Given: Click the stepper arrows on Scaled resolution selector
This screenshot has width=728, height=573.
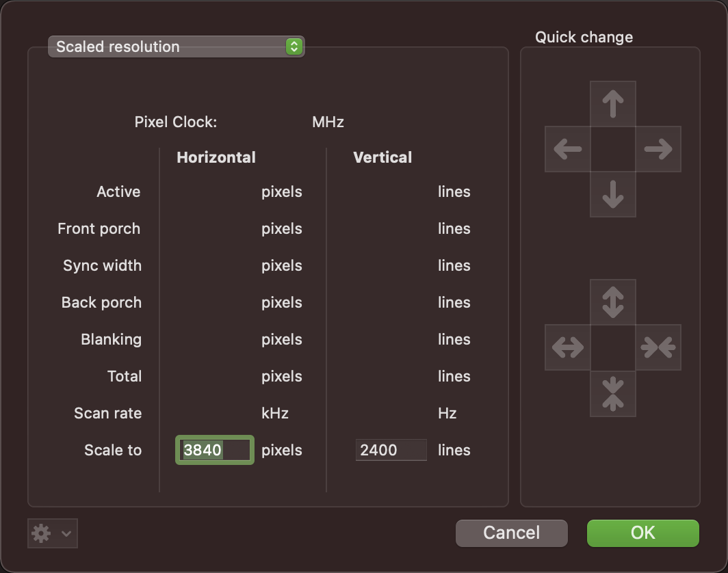Looking at the screenshot, I should coord(294,46).
